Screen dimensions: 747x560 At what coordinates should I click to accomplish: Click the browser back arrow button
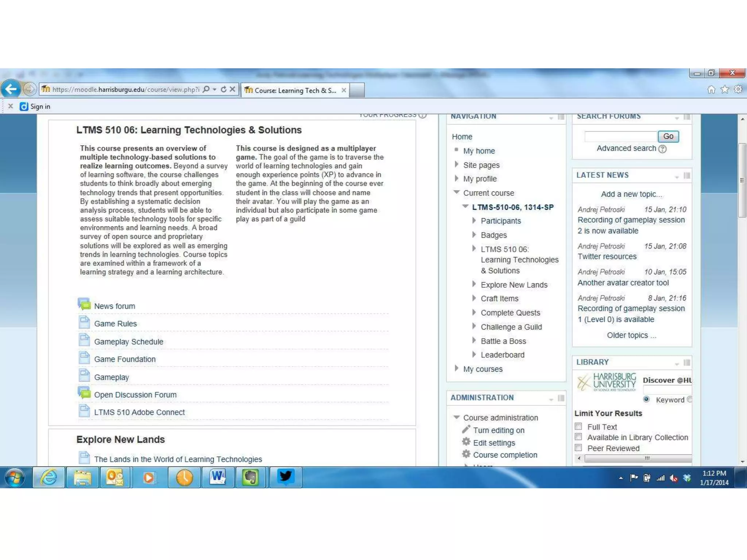coord(11,89)
